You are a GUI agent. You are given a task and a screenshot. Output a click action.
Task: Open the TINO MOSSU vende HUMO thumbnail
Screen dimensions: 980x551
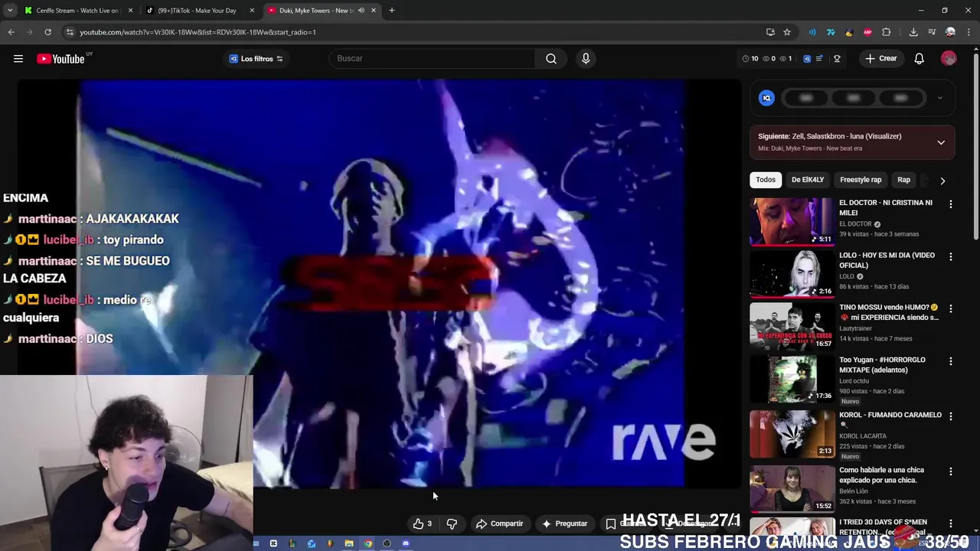tap(792, 326)
